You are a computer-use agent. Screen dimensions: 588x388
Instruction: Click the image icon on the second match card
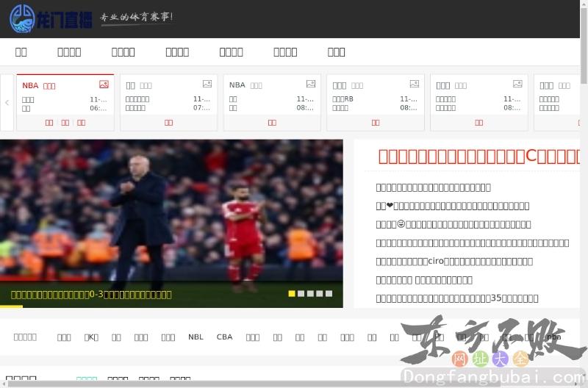pos(207,85)
